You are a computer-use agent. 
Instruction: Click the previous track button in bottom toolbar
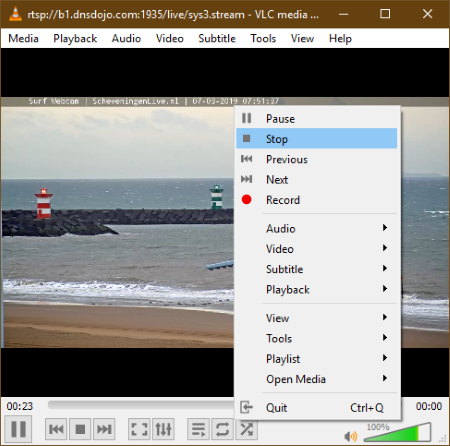click(56, 429)
